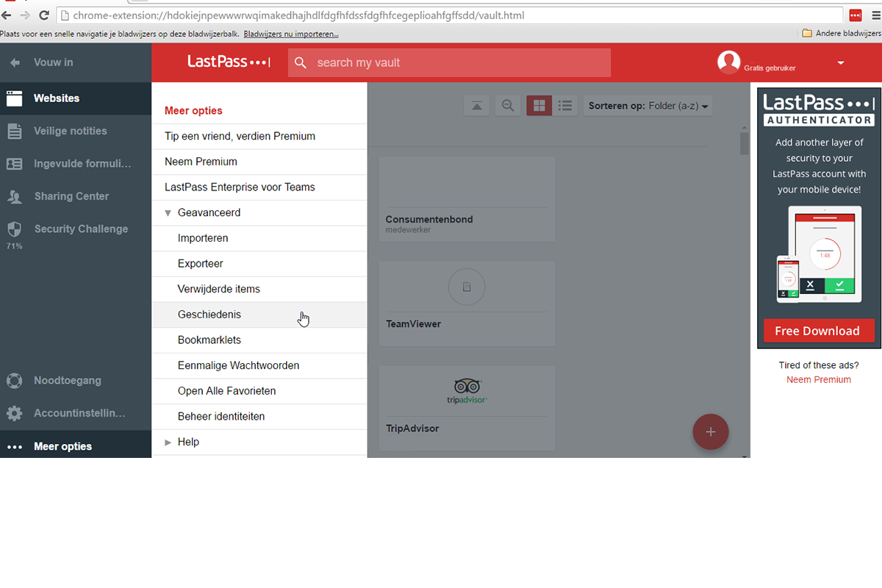The height and width of the screenshot is (588, 882).
Task: Open Security Challenge shield icon
Action: click(14, 229)
